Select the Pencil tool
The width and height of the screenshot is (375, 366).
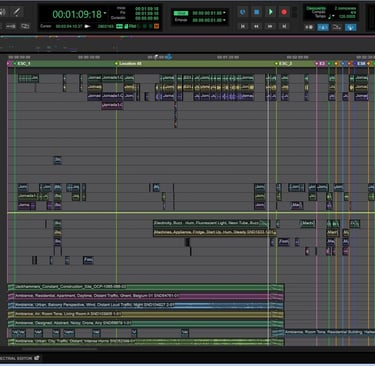16,12
